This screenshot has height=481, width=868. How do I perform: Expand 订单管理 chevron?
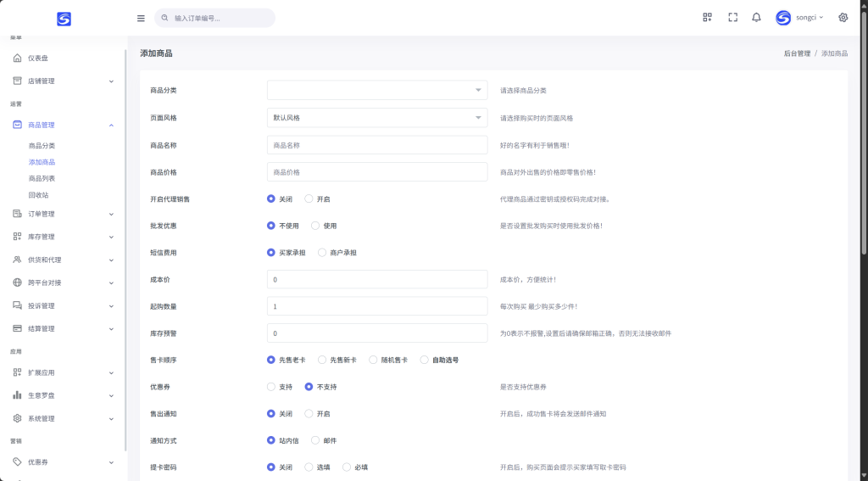pyautogui.click(x=111, y=215)
